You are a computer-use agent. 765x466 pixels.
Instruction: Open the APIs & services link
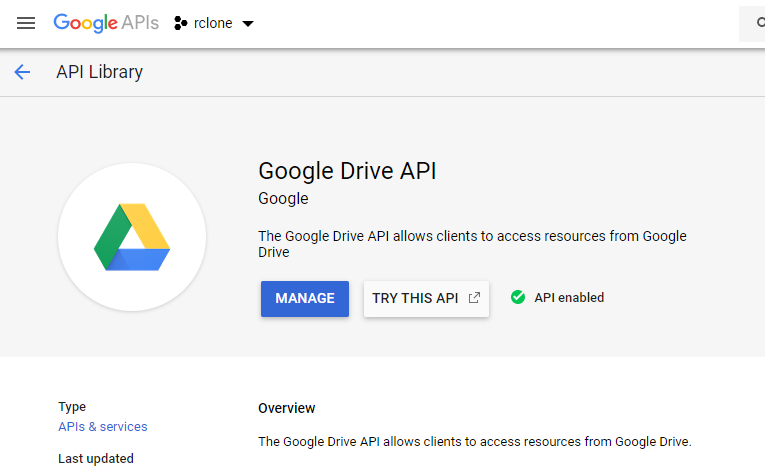click(x=102, y=427)
